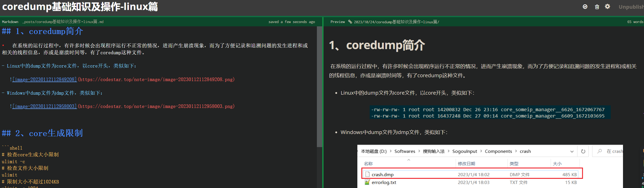This screenshot has height=188, width=644.
Task: Click the '# 限制大小不超过1024KB' comment line
Action: pyautogui.click(x=30, y=182)
